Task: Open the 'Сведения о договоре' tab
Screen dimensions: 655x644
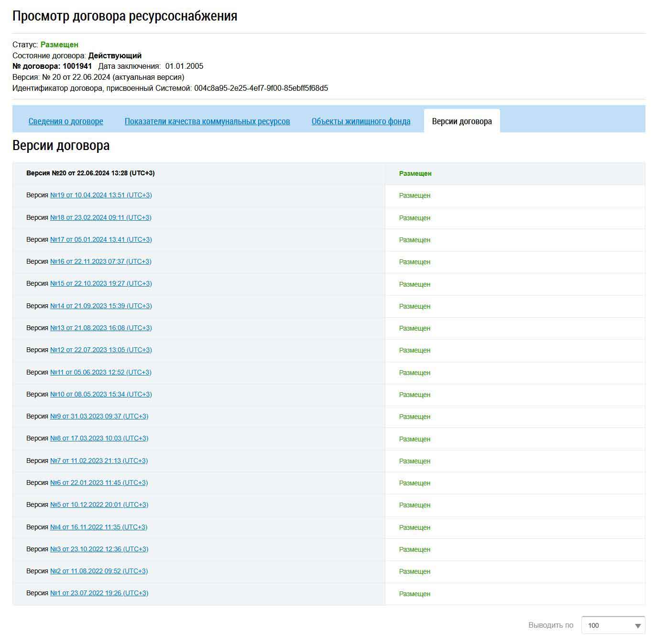Action: pos(65,121)
